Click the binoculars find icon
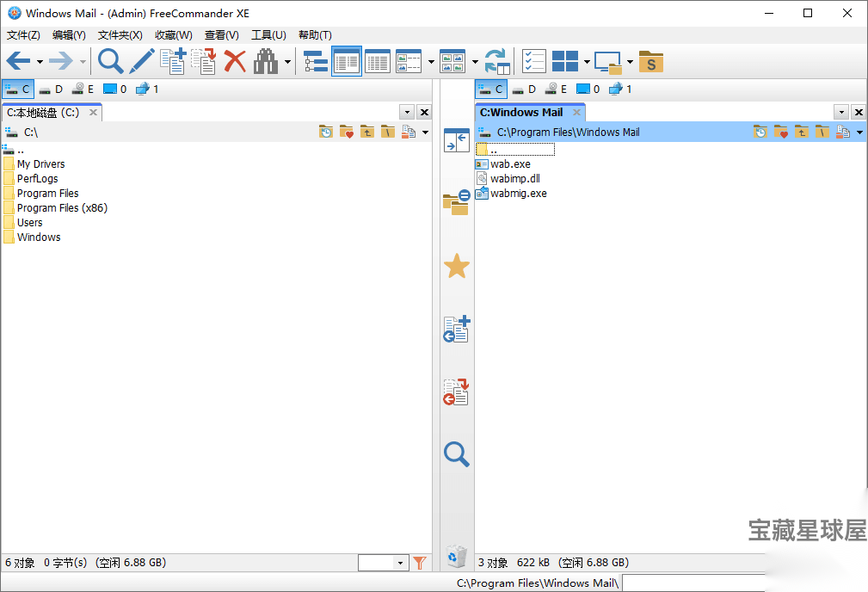This screenshot has width=868, height=592. click(x=266, y=61)
